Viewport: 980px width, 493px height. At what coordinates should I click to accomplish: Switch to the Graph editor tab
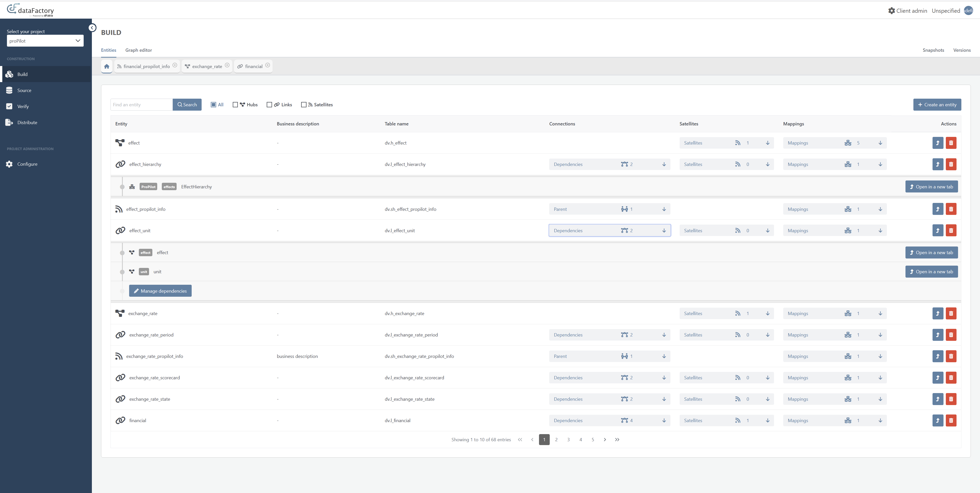pyautogui.click(x=139, y=50)
